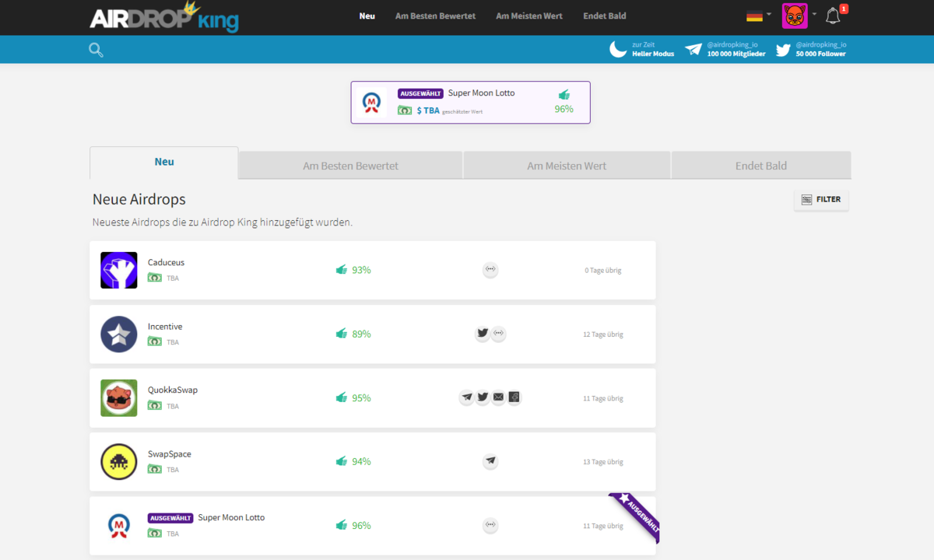This screenshot has height=560, width=934.
Task: Switch to the Neu tab
Action: (164, 163)
